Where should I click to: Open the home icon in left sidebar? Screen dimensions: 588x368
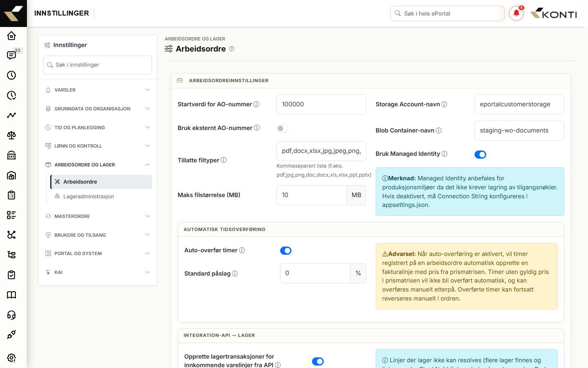pos(11,36)
